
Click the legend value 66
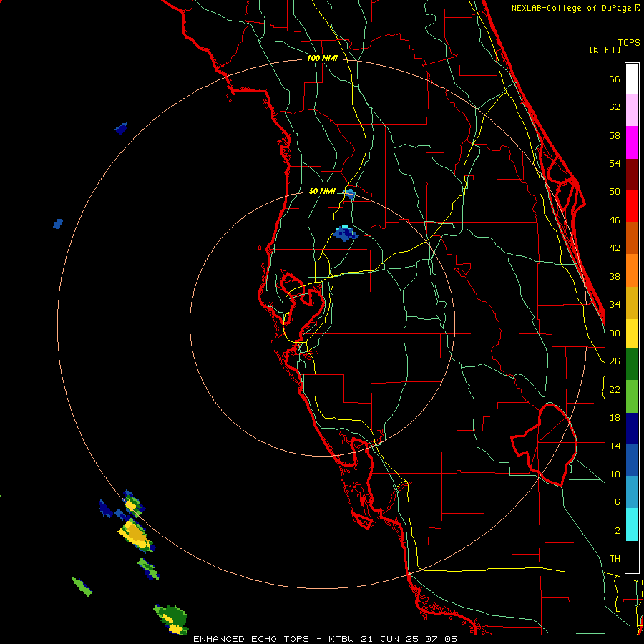click(x=615, y=79)
